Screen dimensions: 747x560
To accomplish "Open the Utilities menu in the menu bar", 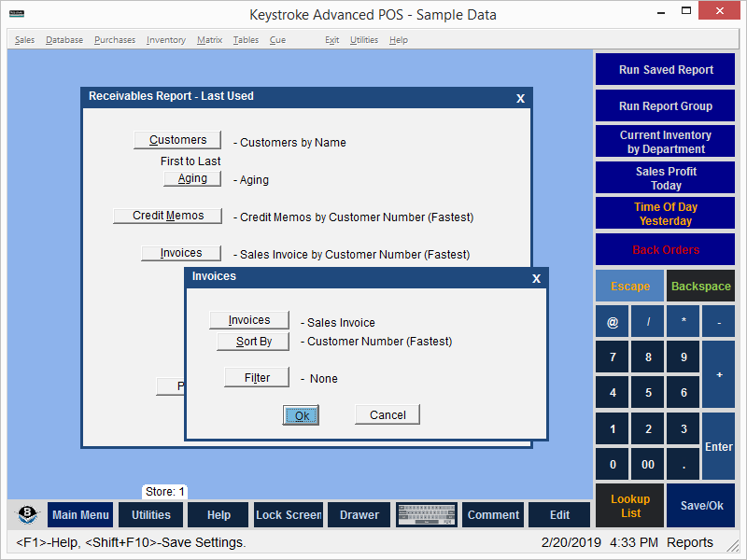I will click(364, 40).
